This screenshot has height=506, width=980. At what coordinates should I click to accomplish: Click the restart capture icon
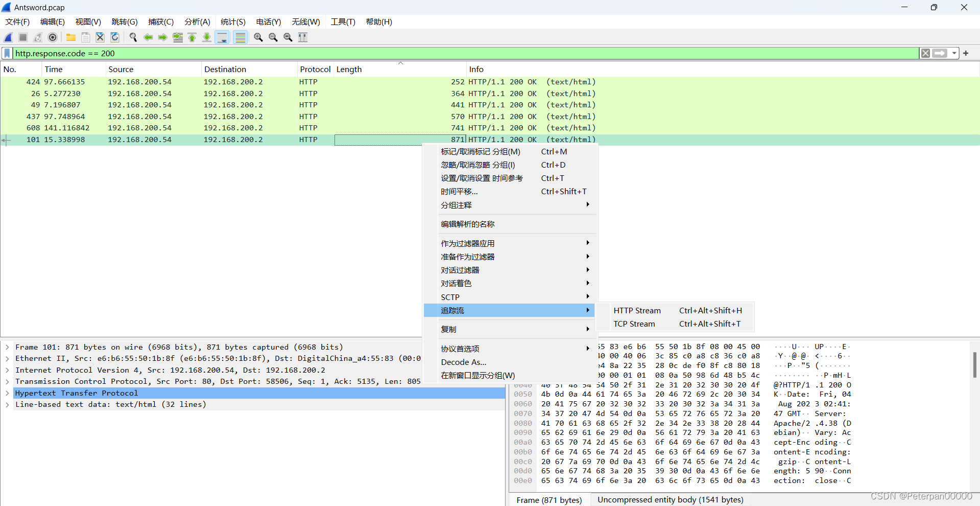38,37
